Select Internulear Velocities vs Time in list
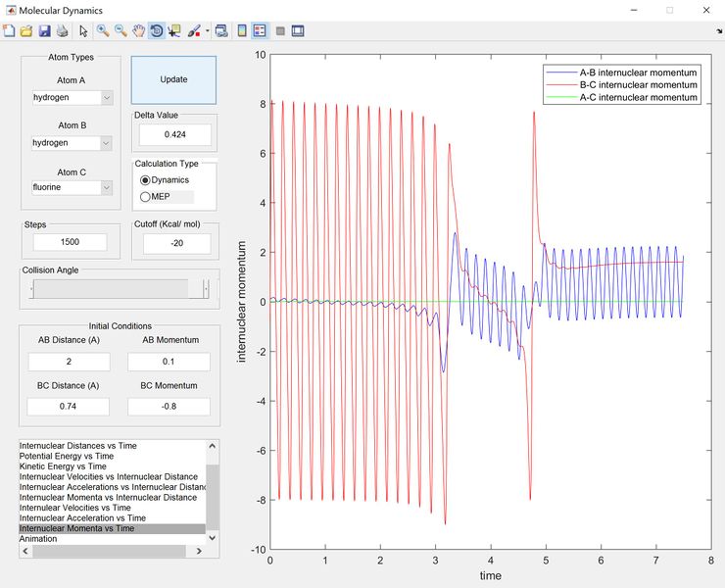 [112, 508]
